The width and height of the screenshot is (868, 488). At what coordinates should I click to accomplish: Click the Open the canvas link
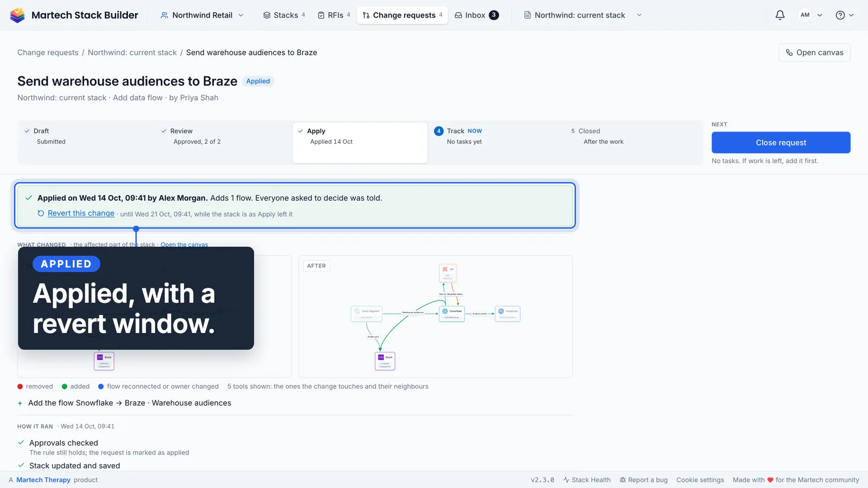click(184, 245)
